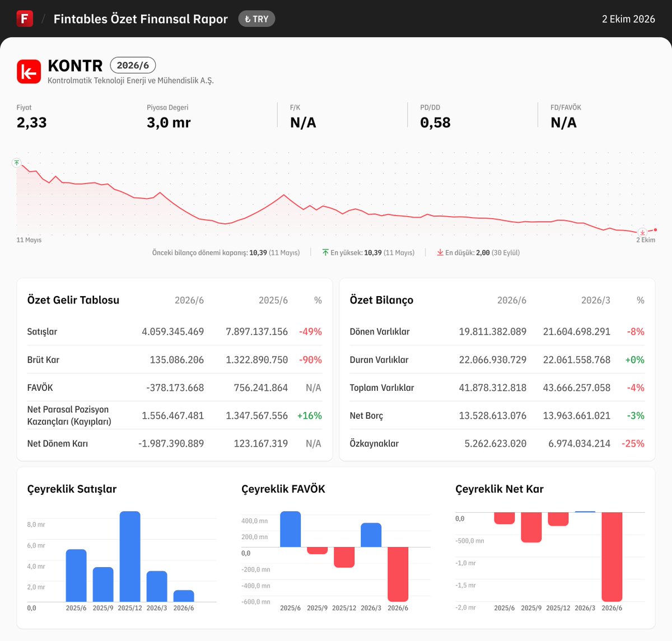Click the Çeyreklik Net Kar heading
672x641 pixels.
pyautogui.click(x=500, y=489)
